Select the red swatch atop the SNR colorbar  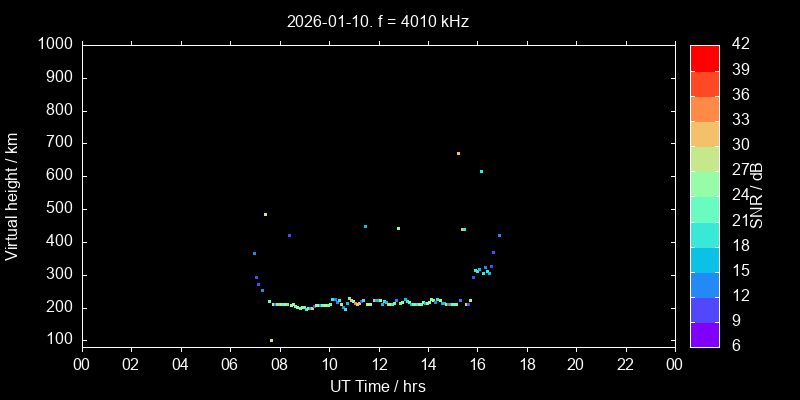704,57
